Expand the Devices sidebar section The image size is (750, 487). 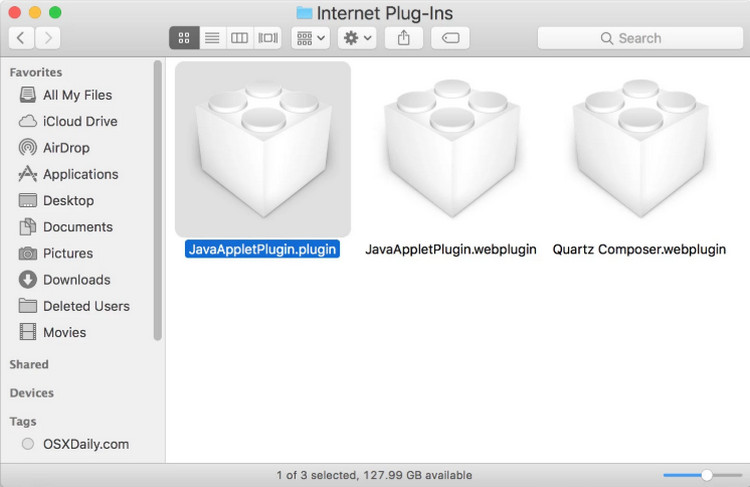click(32, 393)
